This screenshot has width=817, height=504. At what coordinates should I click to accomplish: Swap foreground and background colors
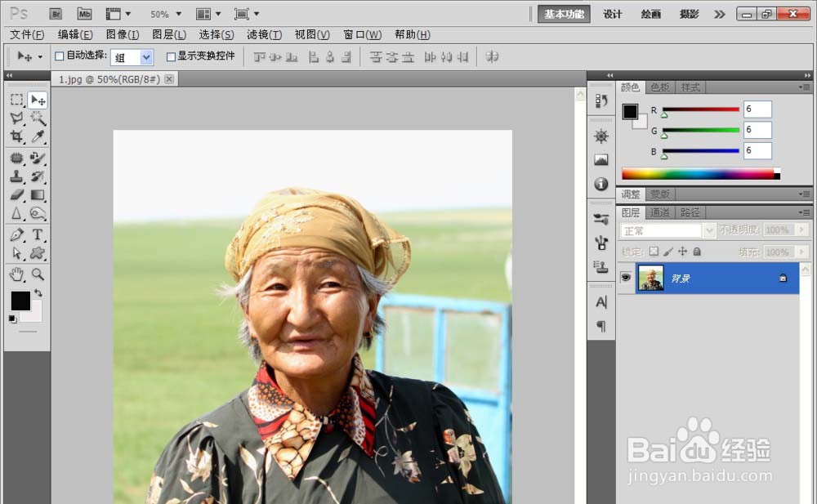38,293
